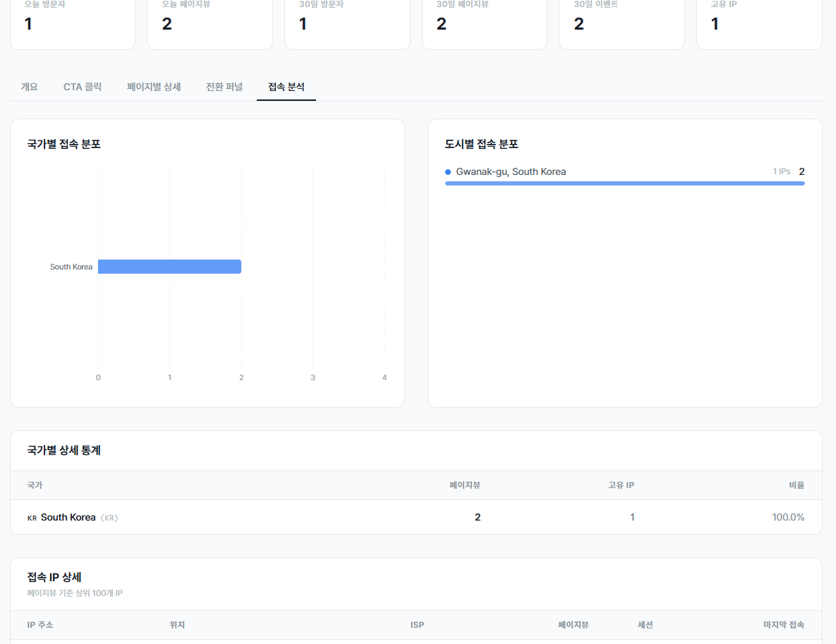The height and width of the screenshot is (644, 836).
Task: Click the Gwanak-gu progress bar
Action: pyautogui.click(x=625, y=183)
